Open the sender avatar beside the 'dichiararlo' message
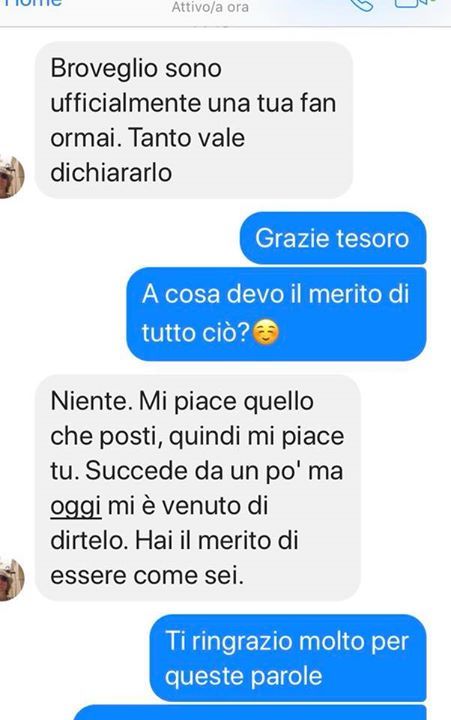 [x=11, y=177]
